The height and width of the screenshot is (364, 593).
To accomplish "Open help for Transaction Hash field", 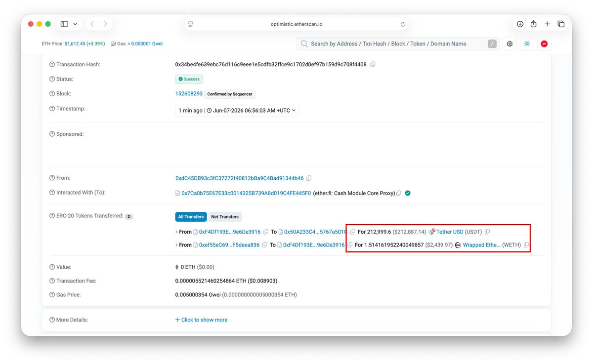I will pos(52,65).
